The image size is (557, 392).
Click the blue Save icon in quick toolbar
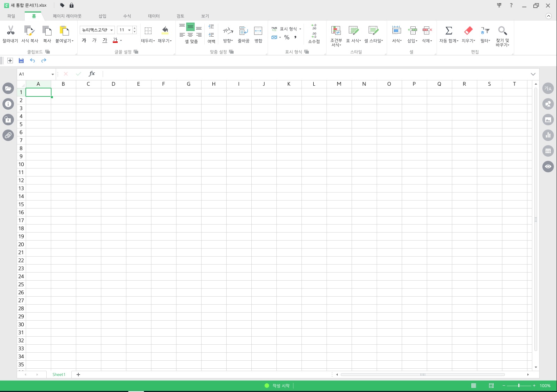21,61
